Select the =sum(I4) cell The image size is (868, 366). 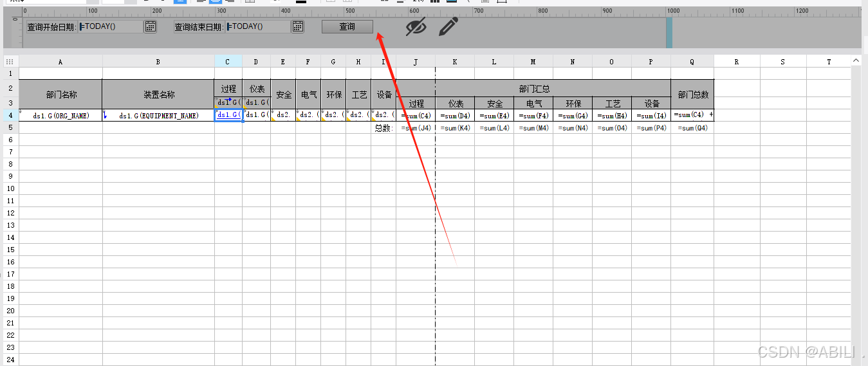tap(651, 116)
